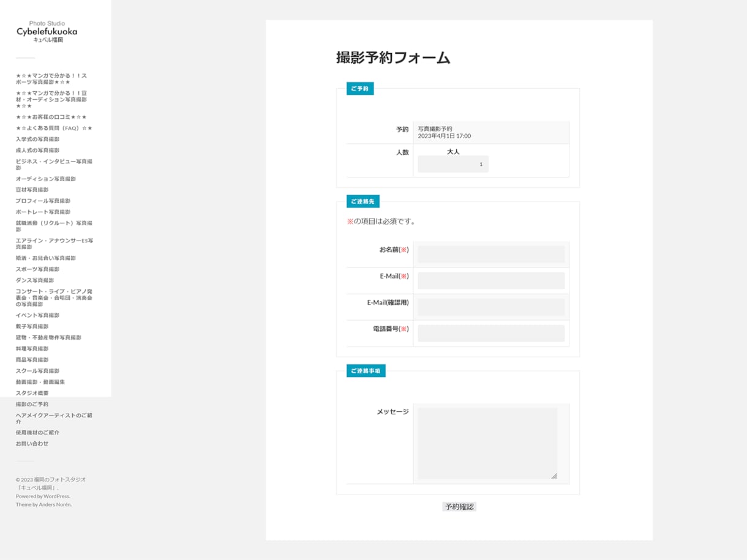This screenshot has width=747, height=560.
Task: Open コンサート・ライブ・ピアノ発表会 photography link
Action: coord(54,297)
